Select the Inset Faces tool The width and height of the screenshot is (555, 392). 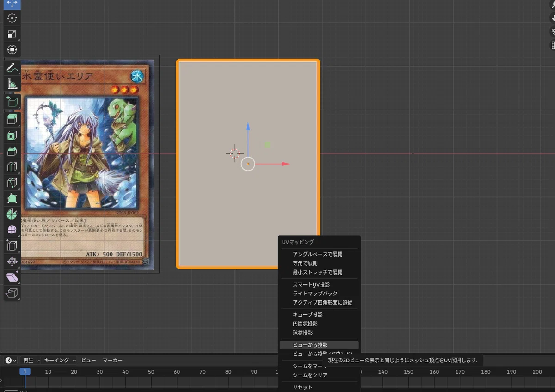12,135
